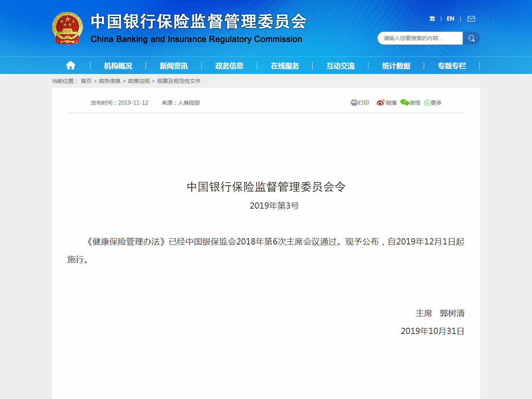Open the 政务信息 menu

(229, 66)
